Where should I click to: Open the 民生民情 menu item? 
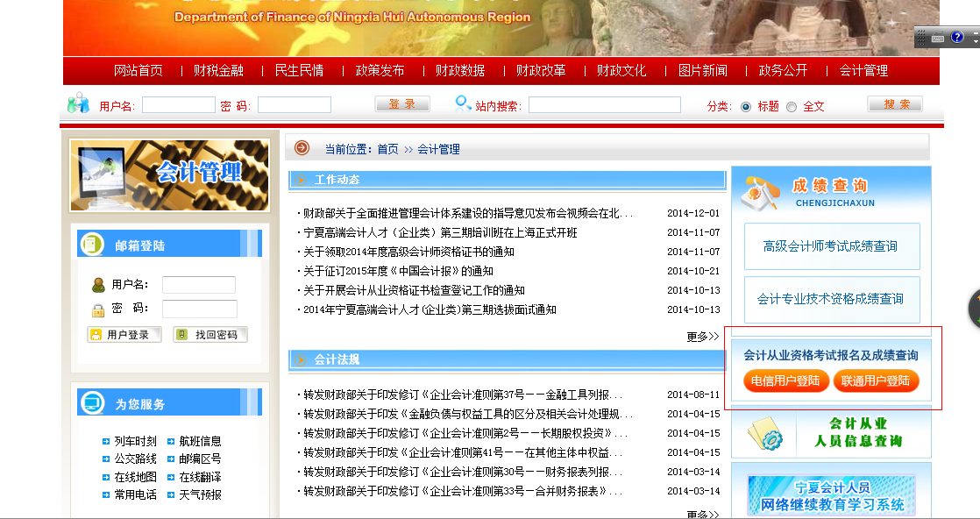coord(300,71)
